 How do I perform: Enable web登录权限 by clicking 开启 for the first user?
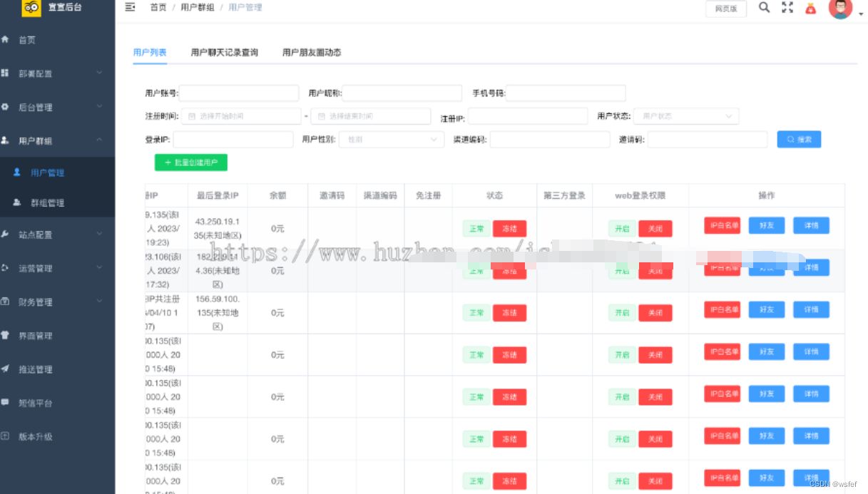coord(621,229)
